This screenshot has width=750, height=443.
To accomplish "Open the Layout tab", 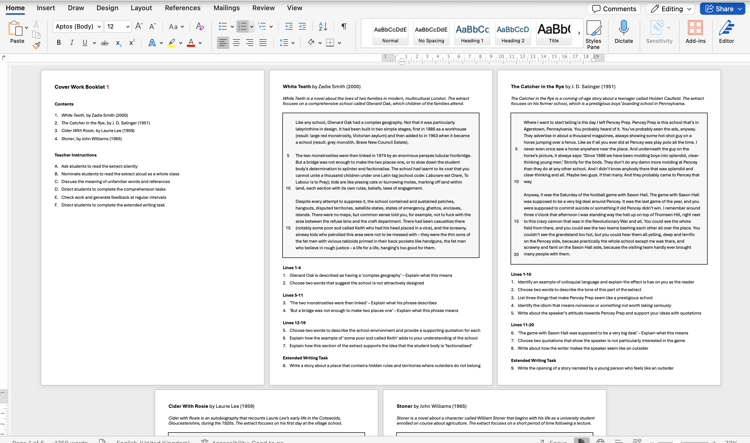I will pyautogui.click(x=141, y=8).
